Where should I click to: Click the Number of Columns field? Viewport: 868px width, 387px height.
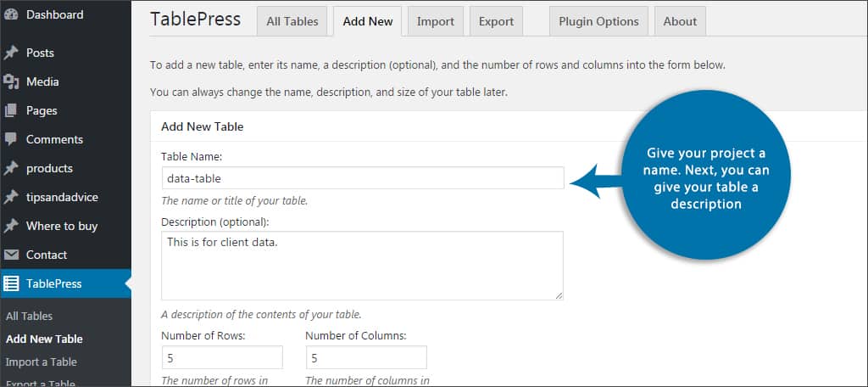coord(366,357)
